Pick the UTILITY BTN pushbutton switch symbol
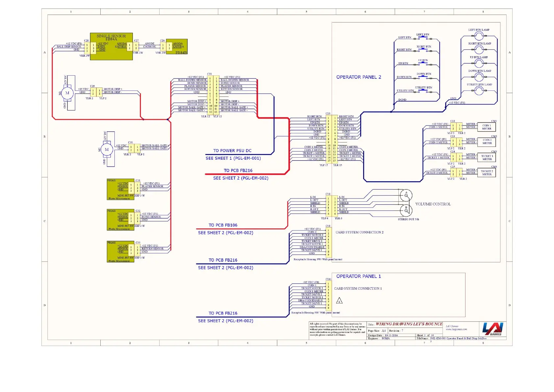The height and width of the screenshot is (392, 554). pyautogui.click(x=423, y=91)
